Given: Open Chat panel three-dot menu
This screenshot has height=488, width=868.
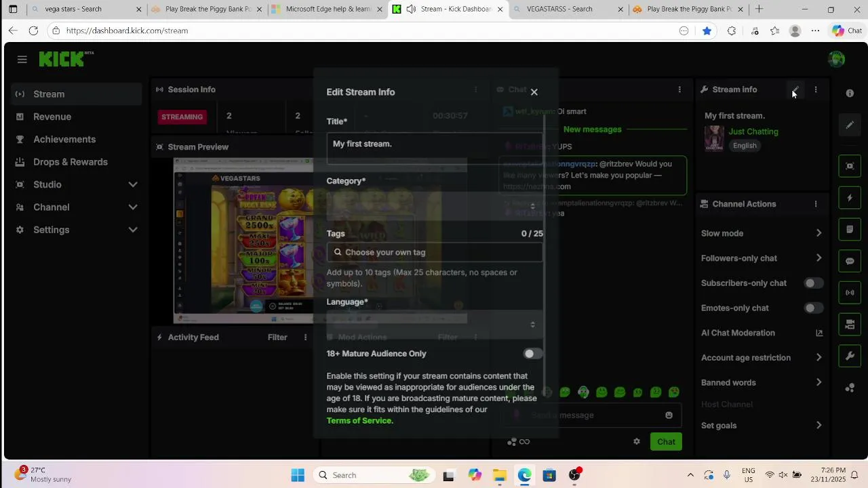Looking at the screenshot, I should pyautogui.click(x=679, y=89).
